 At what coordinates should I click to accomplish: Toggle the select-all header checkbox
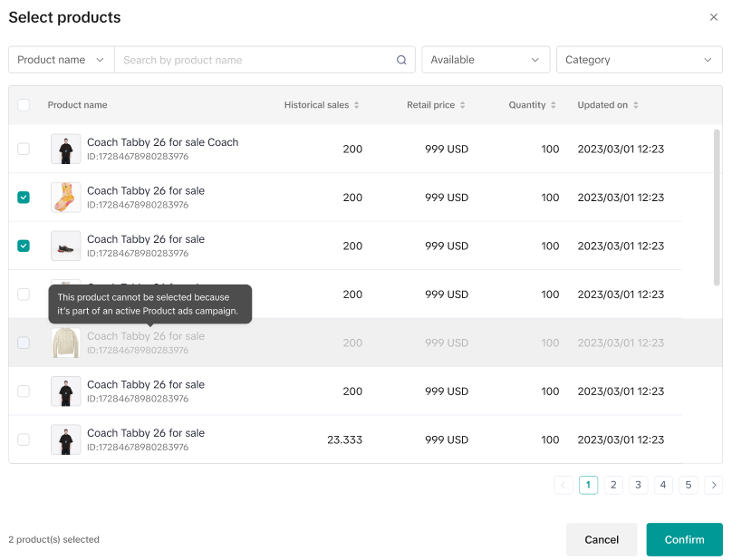pyautogui.click(x=24, y=105)
